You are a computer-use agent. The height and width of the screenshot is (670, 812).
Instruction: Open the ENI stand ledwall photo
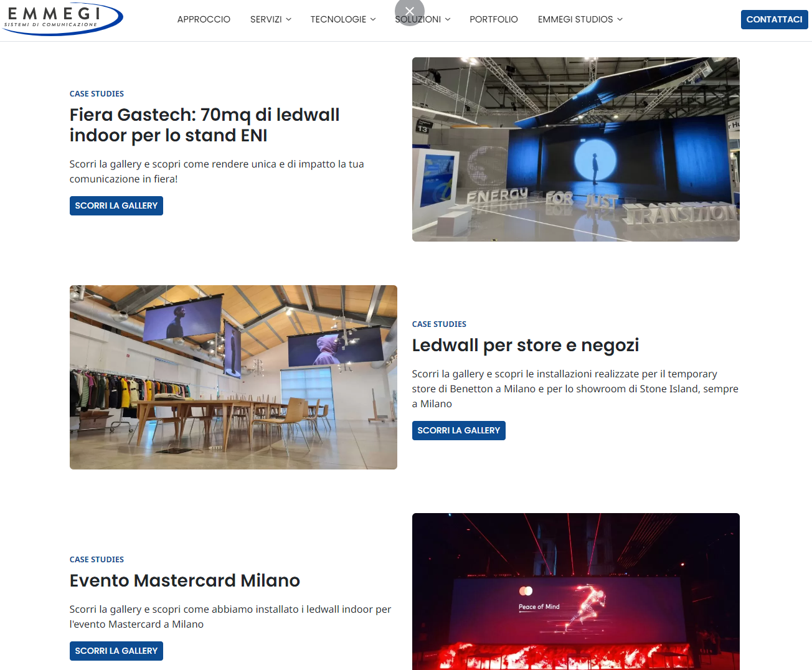tap(576, 149)
